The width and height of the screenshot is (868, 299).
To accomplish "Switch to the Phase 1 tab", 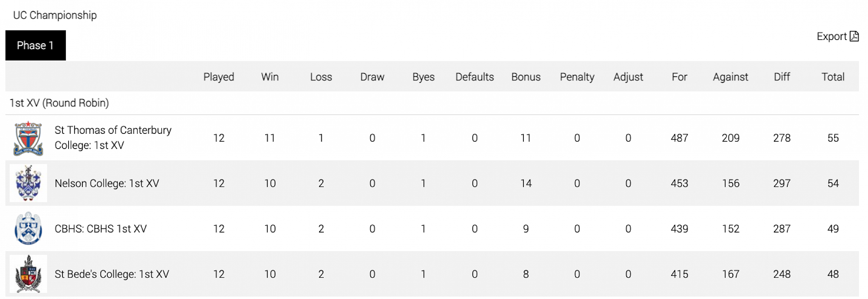I will click(x=35, y=46).
